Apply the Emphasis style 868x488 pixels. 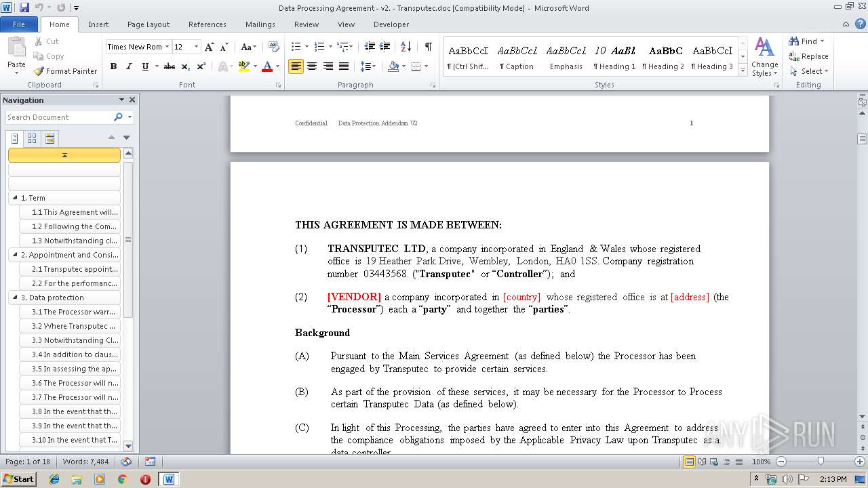[566, 57]
